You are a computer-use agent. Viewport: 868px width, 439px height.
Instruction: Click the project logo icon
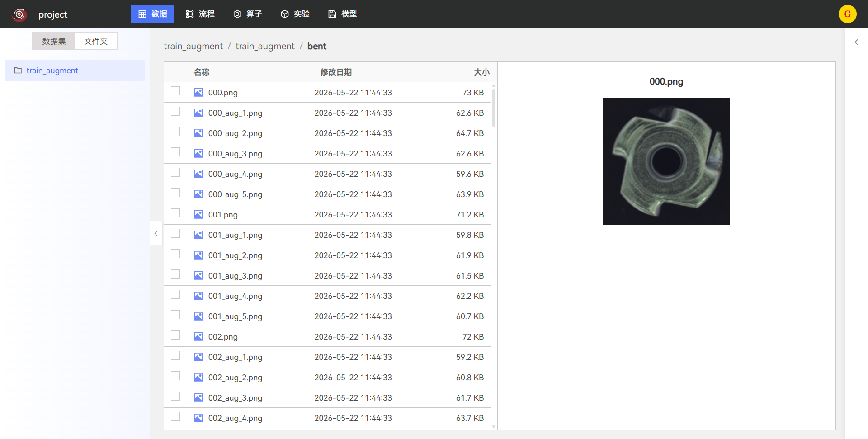(x=19, y=14)
